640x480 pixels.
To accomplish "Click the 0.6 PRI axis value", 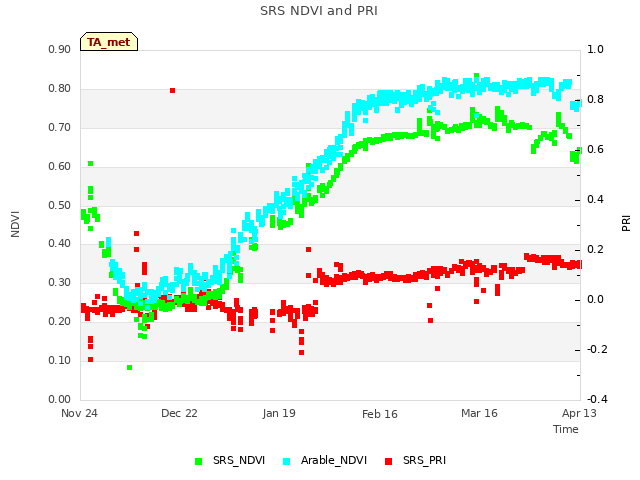I will point(595,150).
